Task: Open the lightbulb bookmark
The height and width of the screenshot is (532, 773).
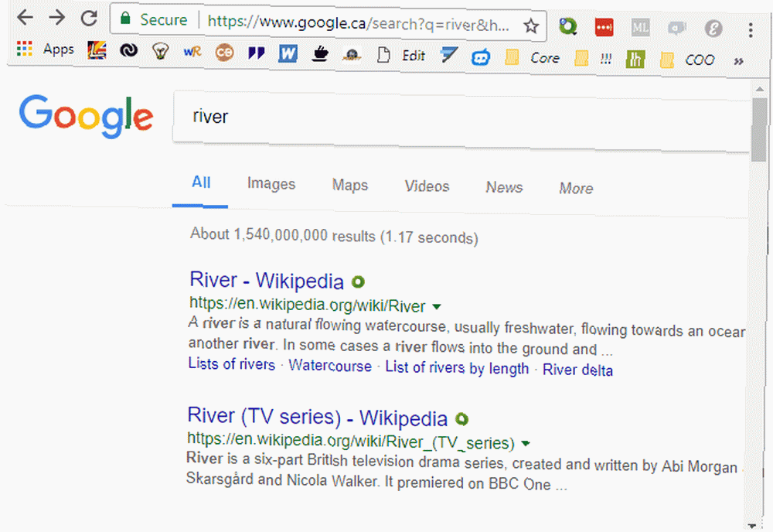Action: point(160,51)
